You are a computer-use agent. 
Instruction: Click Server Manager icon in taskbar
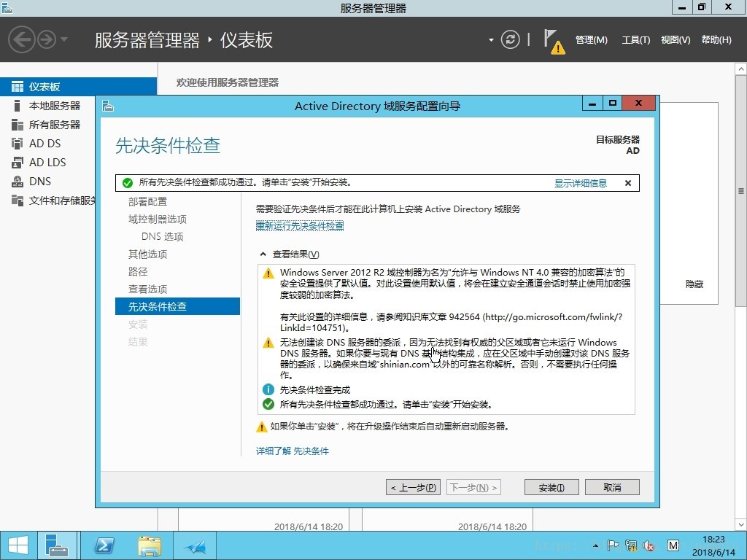(57, 545)
